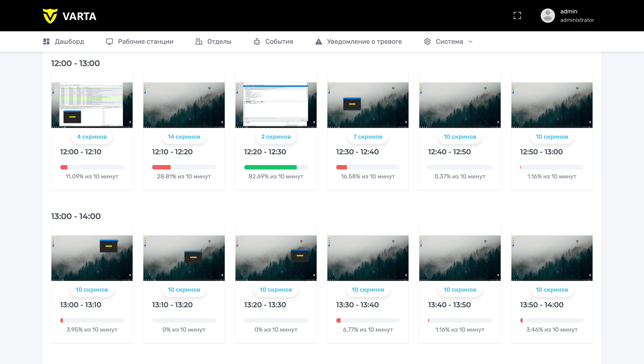Screen dimensions: 644x364
Task: Open the Рабочие станции menu item
Action: pyautogui.click(x=145, y=42)
